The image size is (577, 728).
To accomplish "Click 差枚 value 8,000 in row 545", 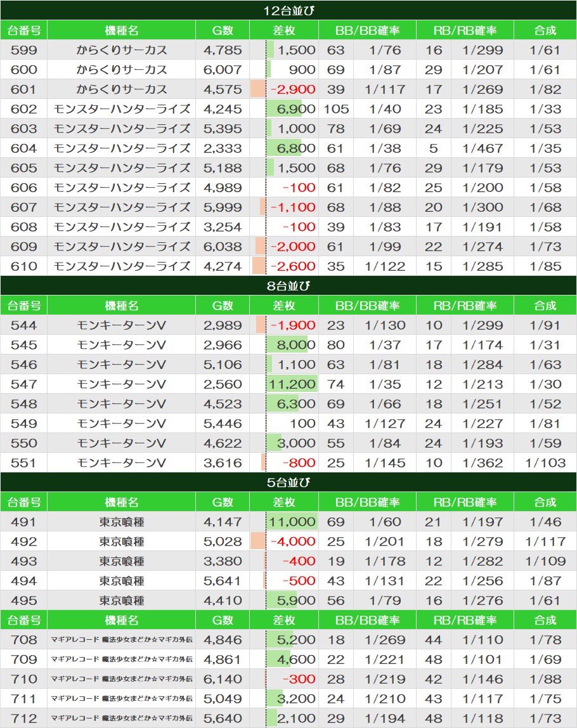I will coord(296,344).
